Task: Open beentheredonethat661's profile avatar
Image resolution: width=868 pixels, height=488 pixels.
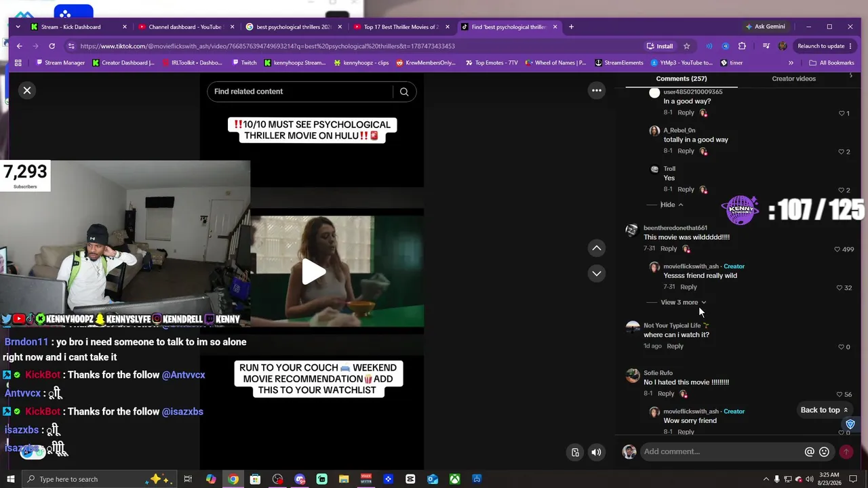Action: pyautogui.click(x=632, y=230)
